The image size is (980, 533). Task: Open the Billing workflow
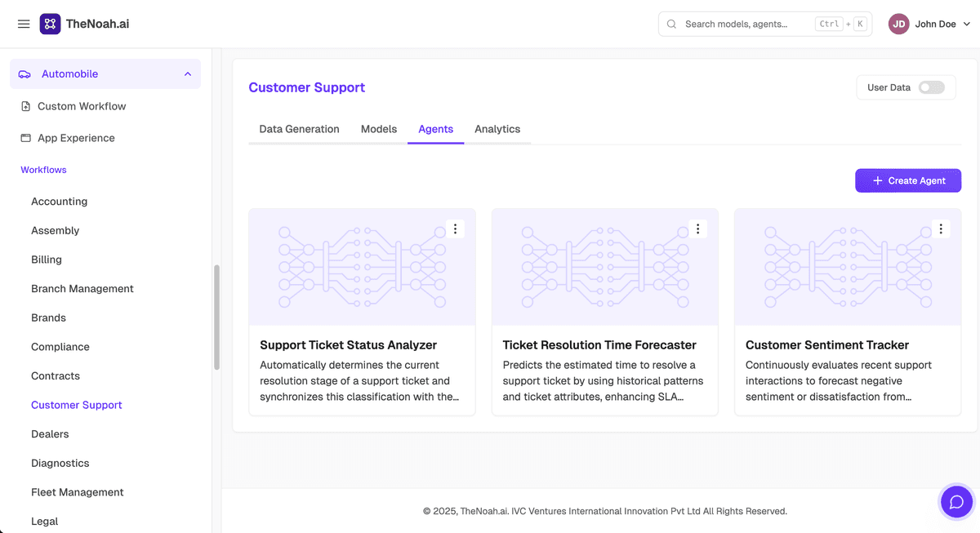[x=47, y=260]
